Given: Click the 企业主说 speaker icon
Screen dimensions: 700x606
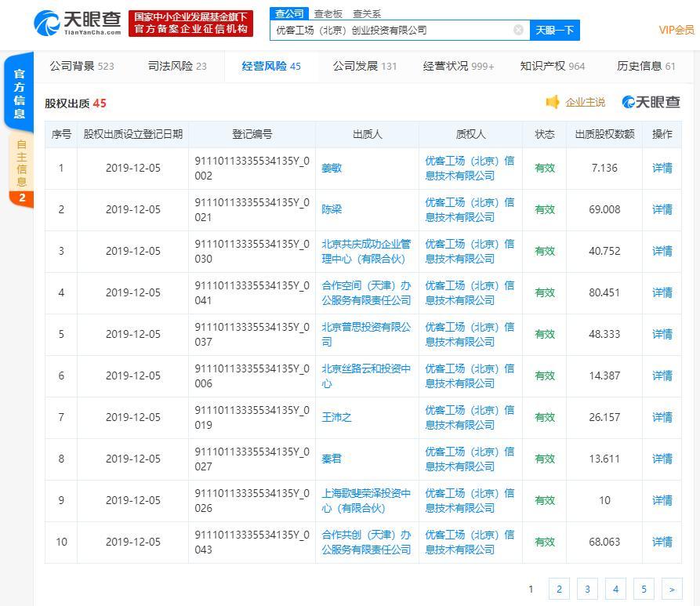Looking at the screenshot, I should click(x=553, y=102).
